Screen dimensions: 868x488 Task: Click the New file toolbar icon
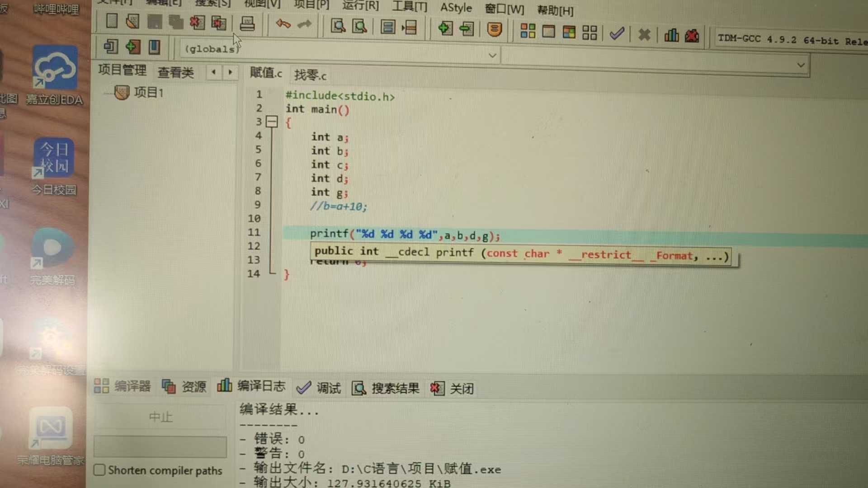click(111, 21)
